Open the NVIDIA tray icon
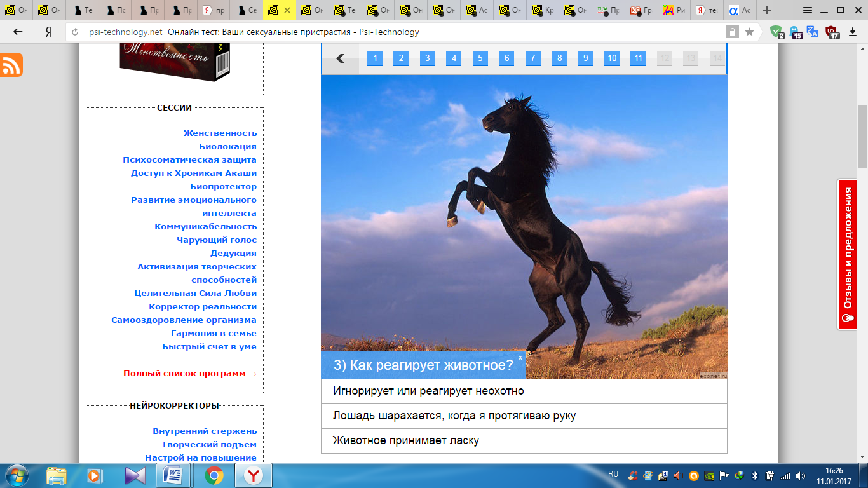868x488 pixels. 709,475
